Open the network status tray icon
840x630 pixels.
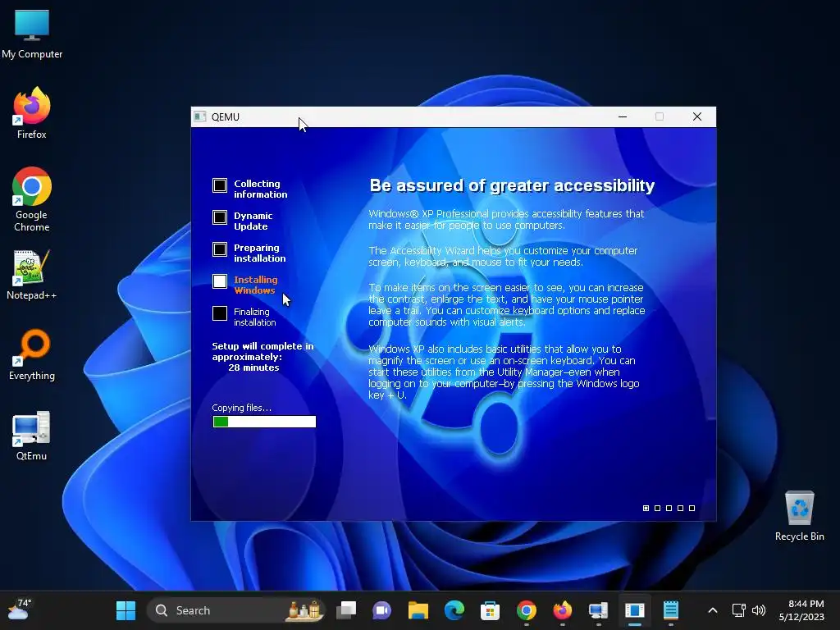click(x=739, y=610)
